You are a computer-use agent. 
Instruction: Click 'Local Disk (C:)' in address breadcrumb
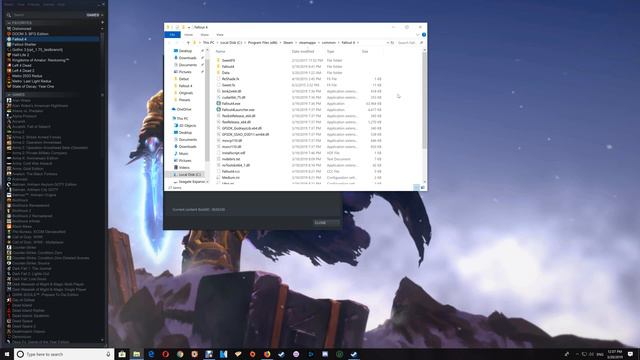point(231,42)
